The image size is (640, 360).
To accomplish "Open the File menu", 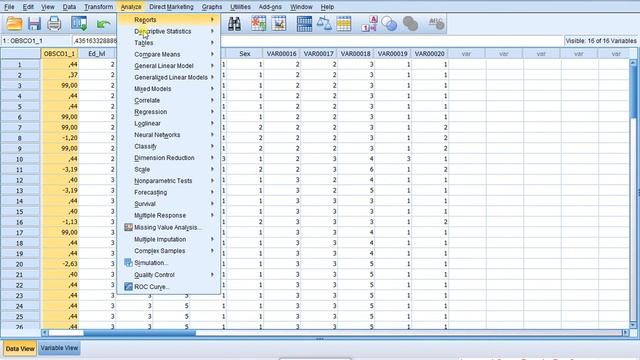I will (9, 7).
